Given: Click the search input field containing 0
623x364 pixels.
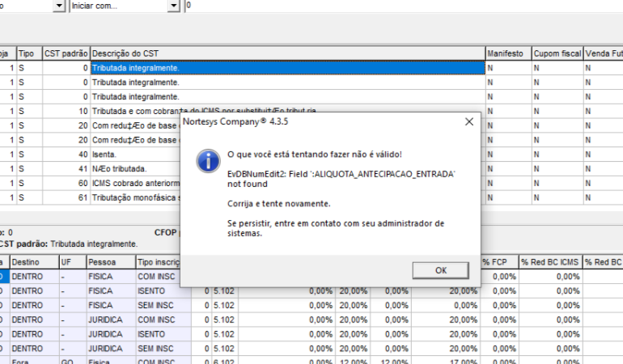Looking at the screenshot, I should tap(403, 6).
